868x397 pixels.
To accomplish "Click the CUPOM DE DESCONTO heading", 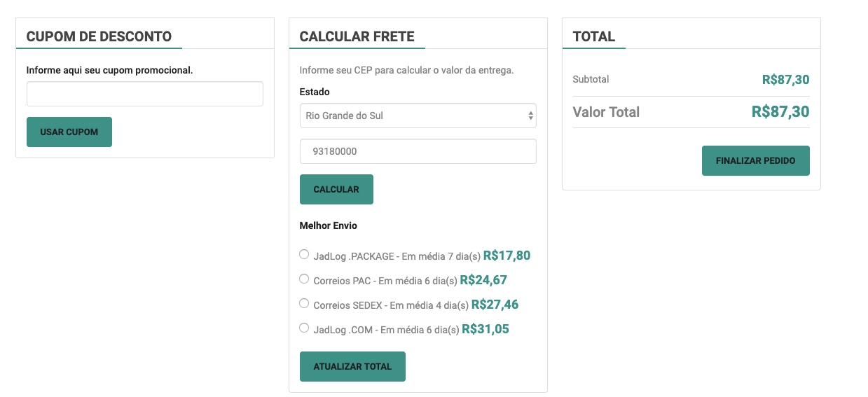I will tap(99, 36).
